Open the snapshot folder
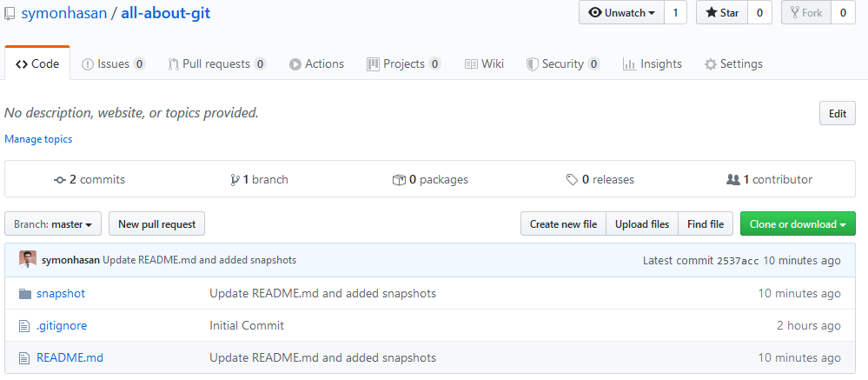The width and height of the screenshot is (868, 380). [61, 293]
